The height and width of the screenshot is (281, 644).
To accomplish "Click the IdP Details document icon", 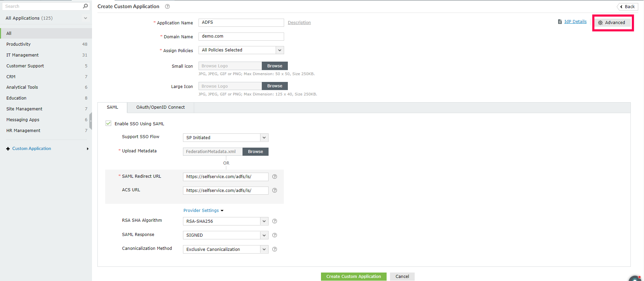I will [560, 22].
